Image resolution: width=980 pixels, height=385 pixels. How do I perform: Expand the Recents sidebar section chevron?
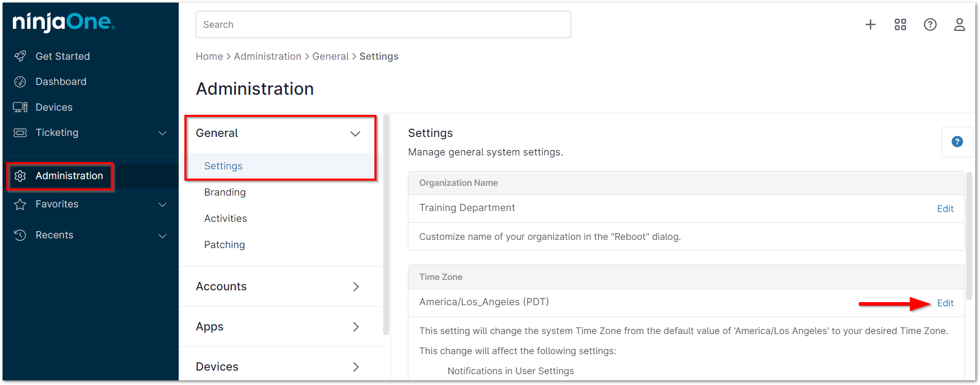coord(162,236)
